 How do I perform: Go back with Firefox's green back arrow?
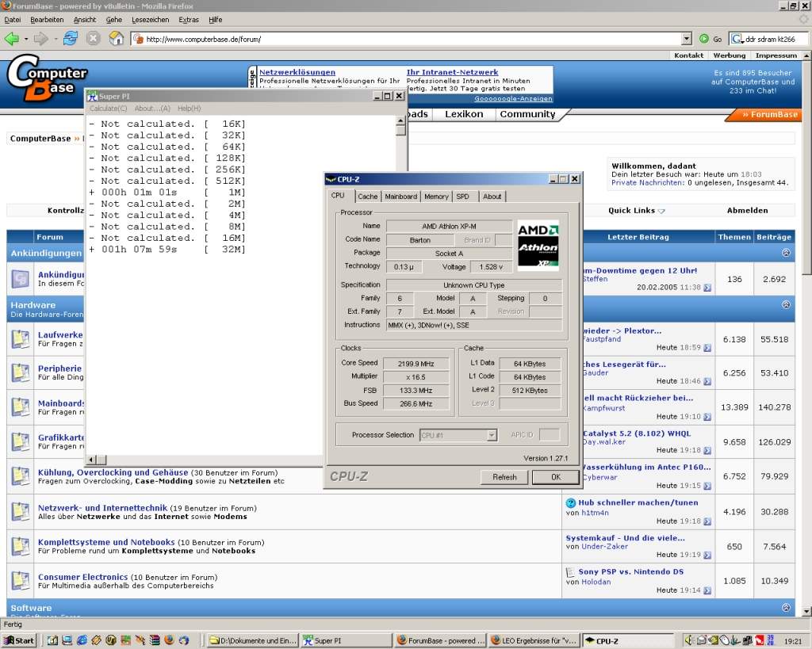click(x=11, y=38)
